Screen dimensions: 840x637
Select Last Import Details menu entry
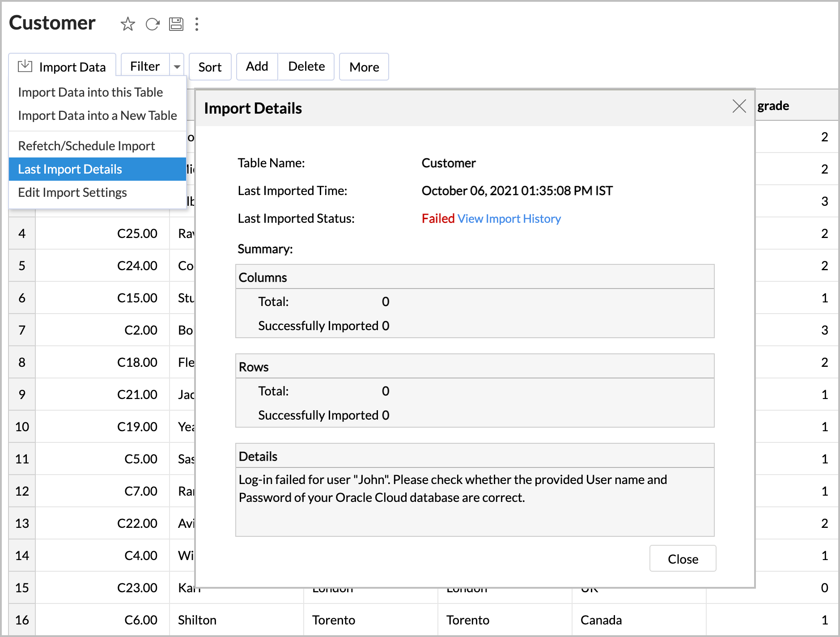[x=70, y=169]
